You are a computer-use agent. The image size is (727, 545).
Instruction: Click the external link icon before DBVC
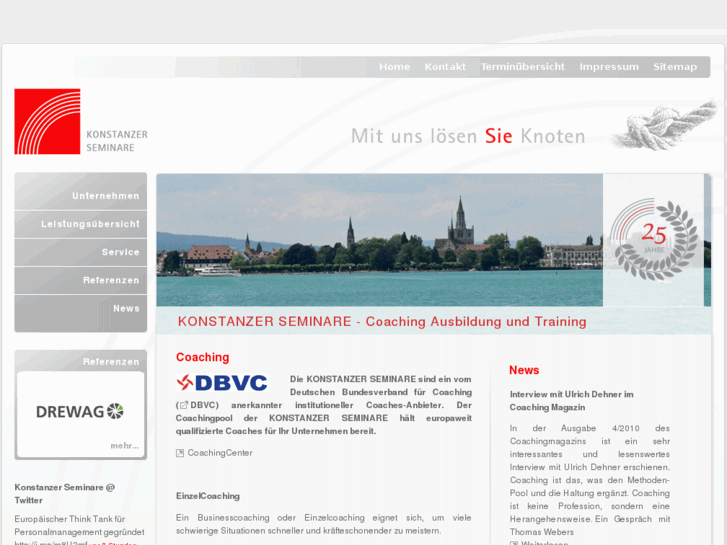184,405
